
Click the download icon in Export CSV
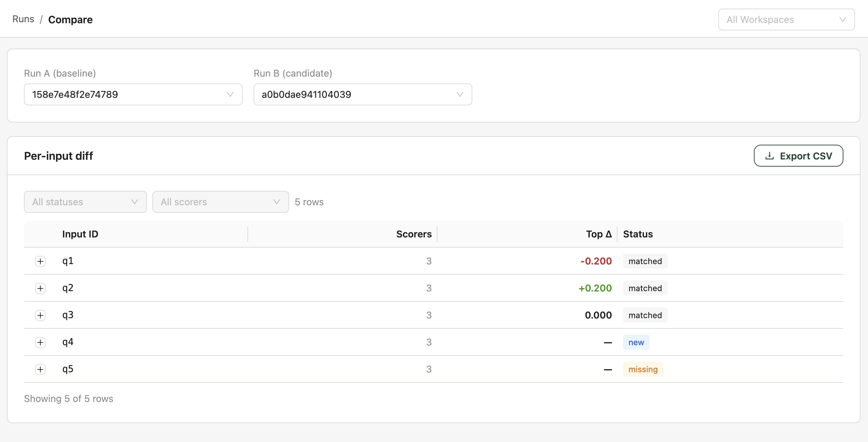[x=770, y=156]
